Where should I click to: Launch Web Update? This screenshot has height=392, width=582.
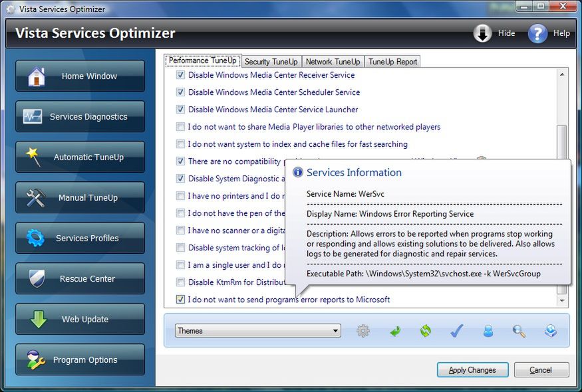tap(80, 319)
